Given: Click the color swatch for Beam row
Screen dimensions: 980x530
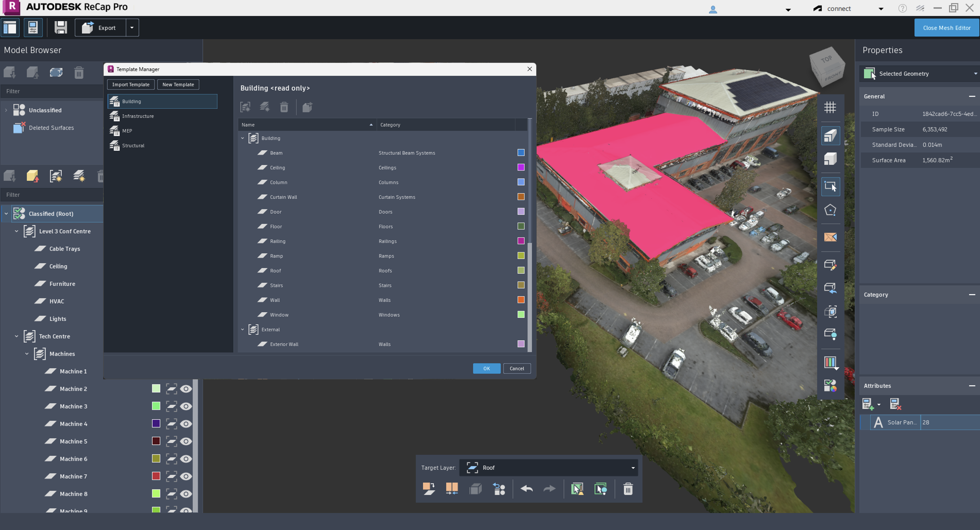Looking at the screenshot, I should coord(521,153).
